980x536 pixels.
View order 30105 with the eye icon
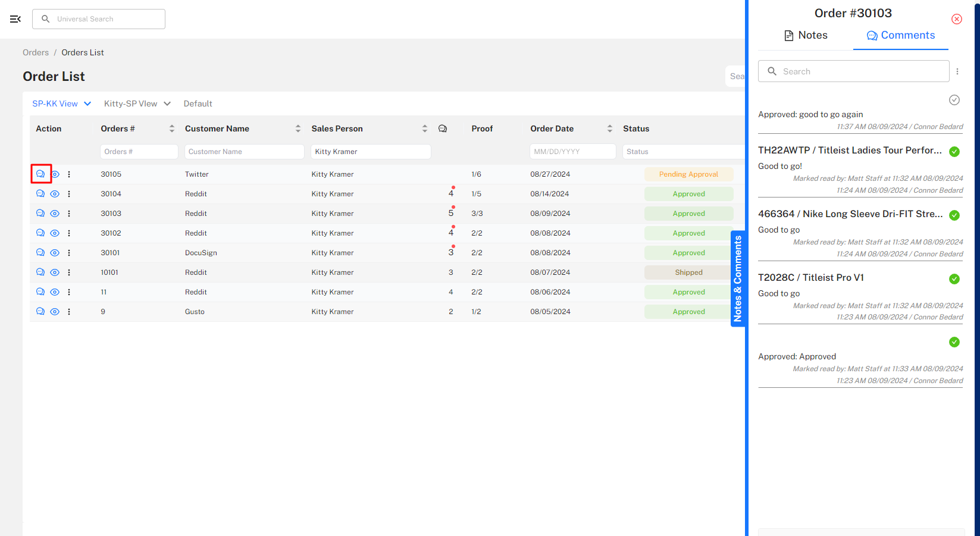pyautogui.click(x=55, y=174)
